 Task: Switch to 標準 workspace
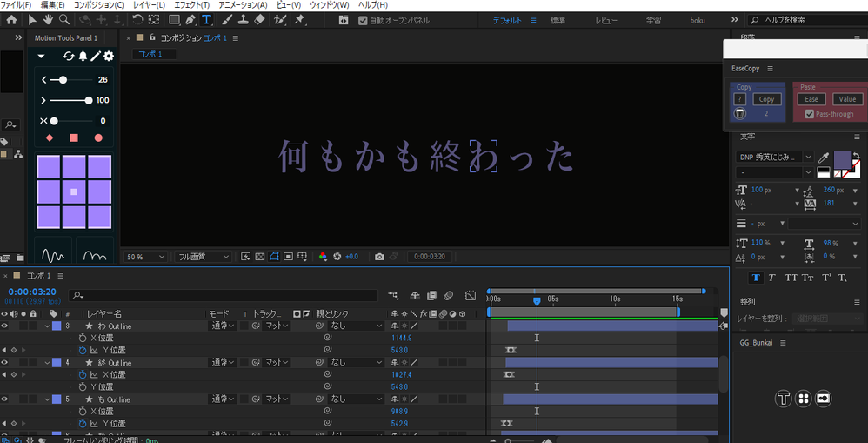558,20
